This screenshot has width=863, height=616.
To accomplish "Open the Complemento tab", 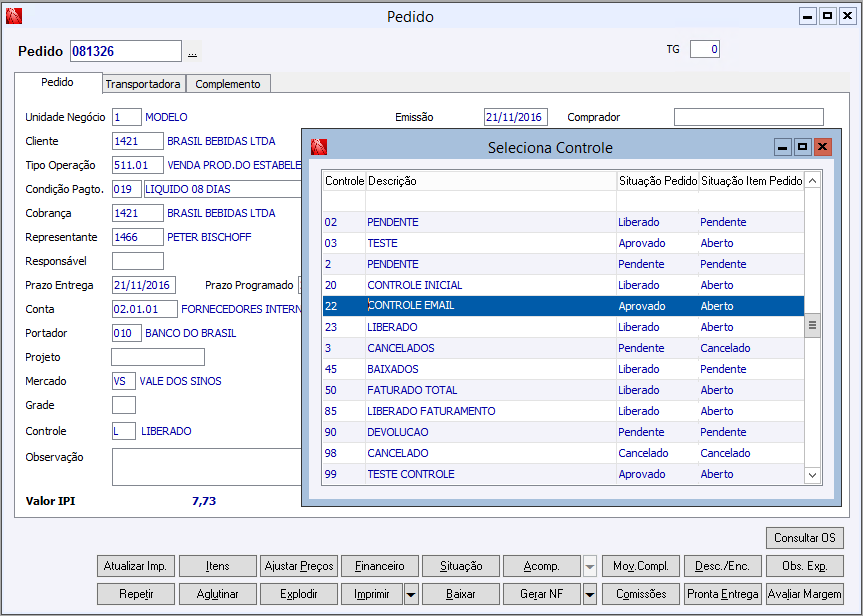I will [228, 84].
